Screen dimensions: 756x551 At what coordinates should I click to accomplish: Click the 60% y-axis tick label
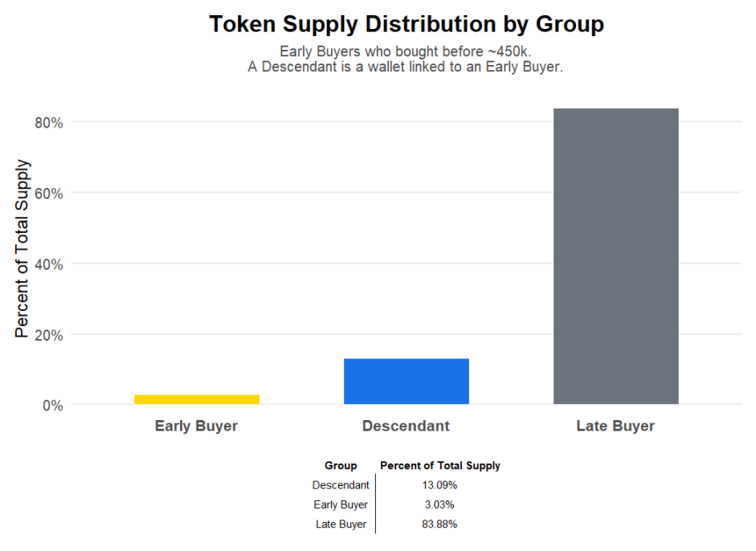pos(48,193)
